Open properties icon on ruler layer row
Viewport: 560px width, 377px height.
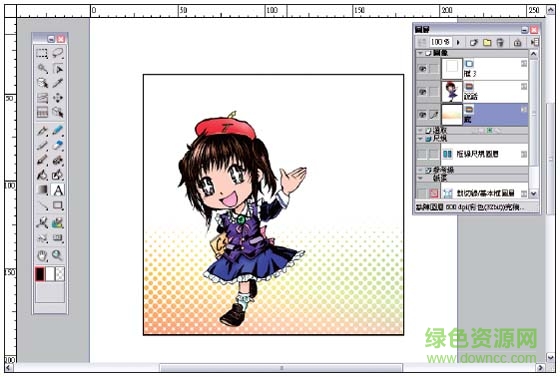pos(524,154)
